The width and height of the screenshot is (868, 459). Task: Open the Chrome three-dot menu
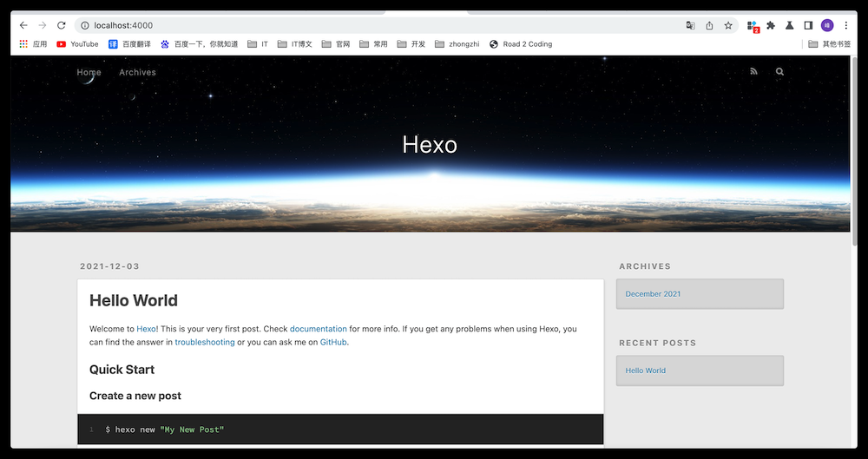(846, 25)
